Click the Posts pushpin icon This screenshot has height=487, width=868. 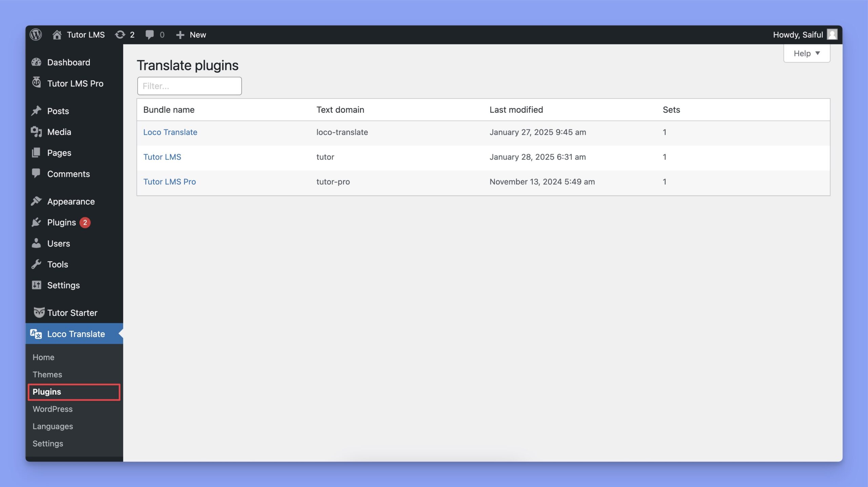tap(36, 111)
